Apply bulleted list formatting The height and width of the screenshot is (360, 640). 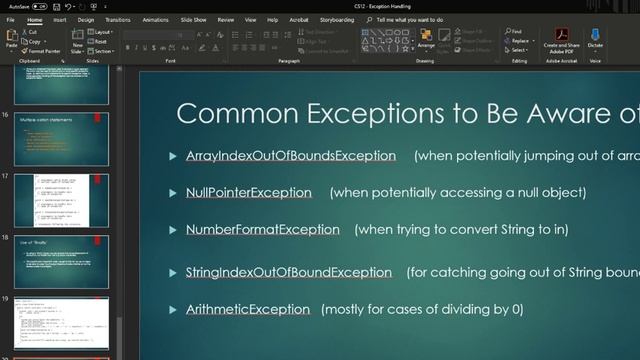point(236,35)
